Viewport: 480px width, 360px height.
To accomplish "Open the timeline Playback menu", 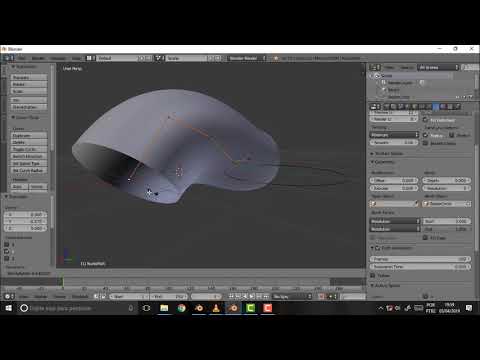I will click(x=80, y=296).
